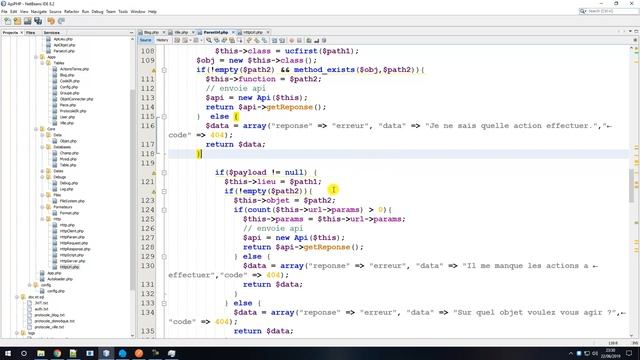Screen dimensions: 640x360
Task: Click the editor Find Selection magnifier icon
Action: point(209,40)
